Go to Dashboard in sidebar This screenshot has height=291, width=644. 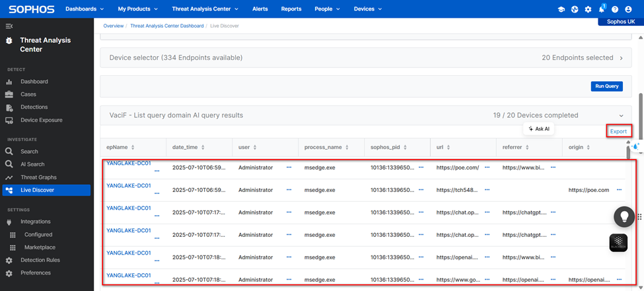pyautogui.click(x=34, y=82)
